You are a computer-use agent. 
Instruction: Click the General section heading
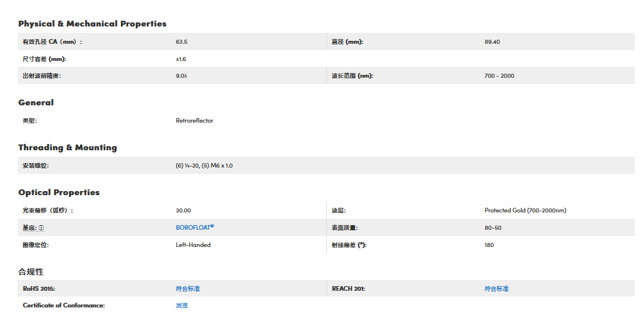(x=36, y=102)
